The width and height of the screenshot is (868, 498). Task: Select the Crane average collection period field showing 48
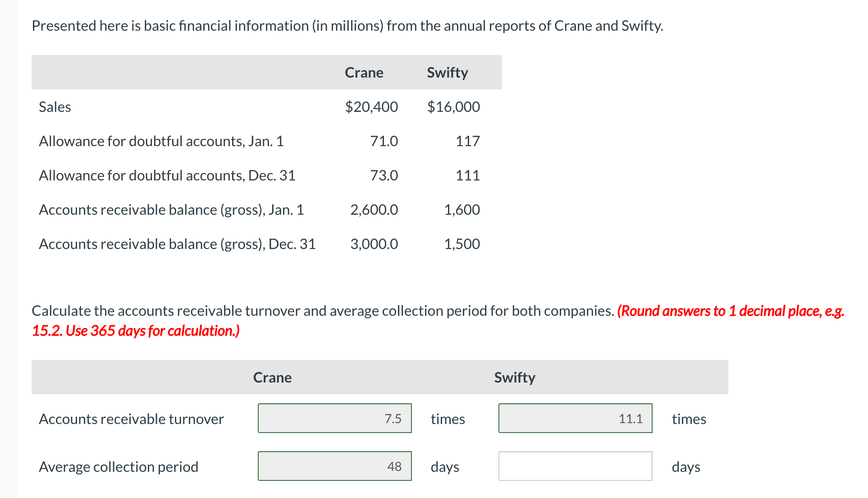[x=334, y=466]
